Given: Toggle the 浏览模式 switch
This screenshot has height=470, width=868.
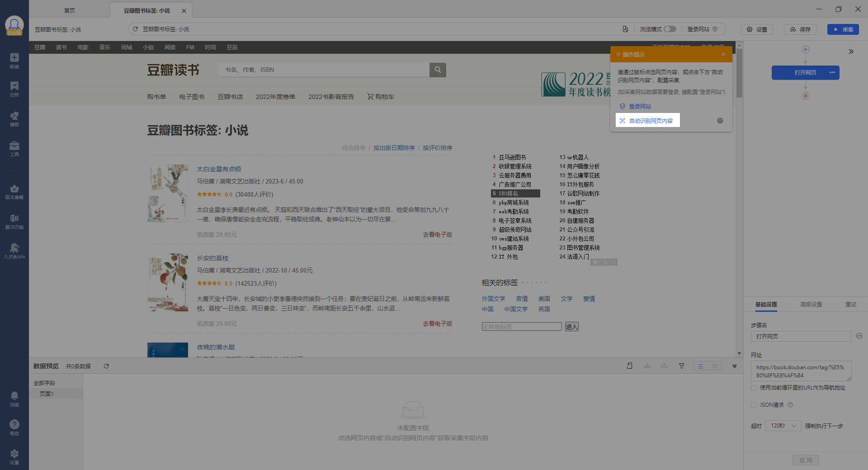Looking at the screenshot, I should 670,29.
